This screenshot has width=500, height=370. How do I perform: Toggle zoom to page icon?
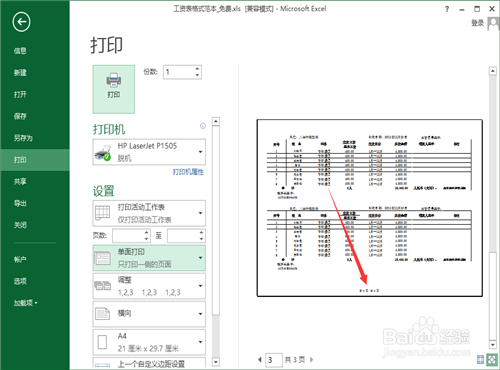[492, 360]
